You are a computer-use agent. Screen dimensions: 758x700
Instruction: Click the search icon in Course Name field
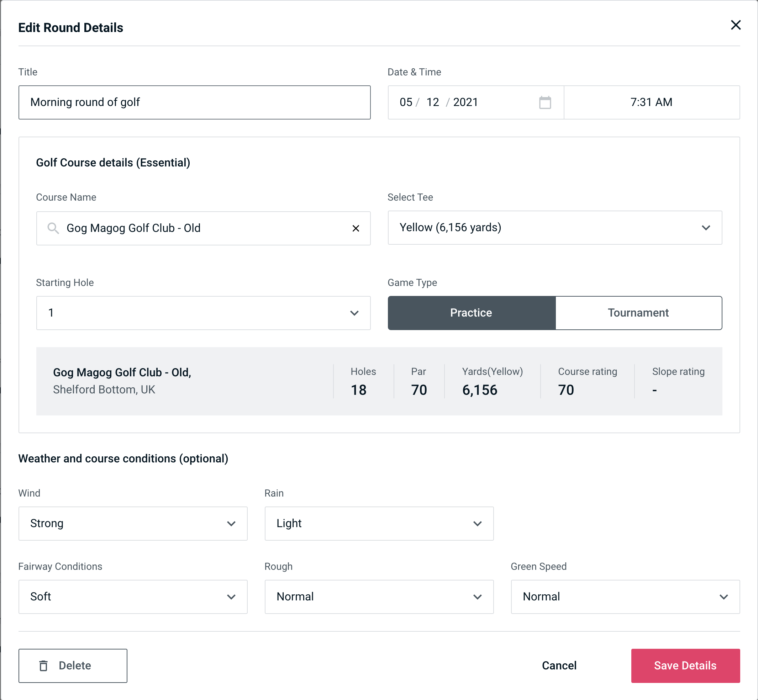coord(53,228)
